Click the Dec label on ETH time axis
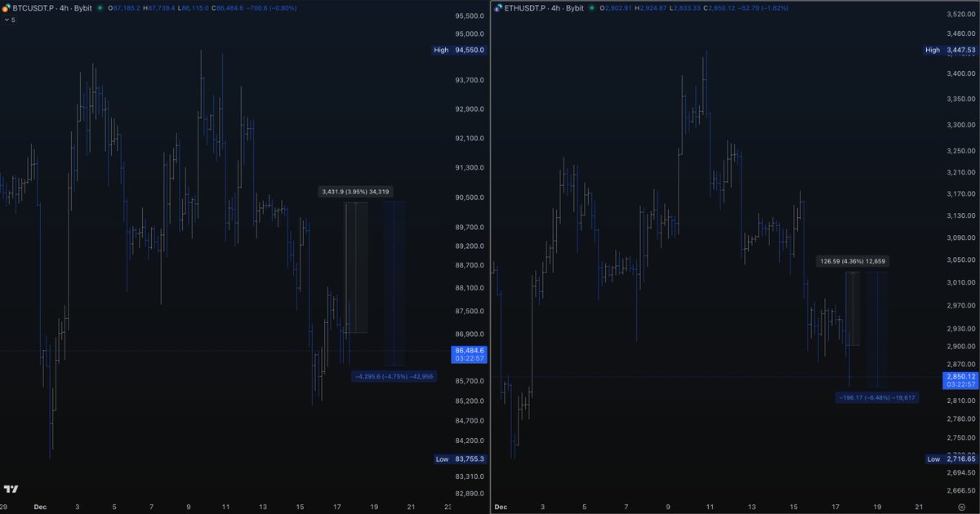This screenshot has height=514, width=980. coord(501,507)
